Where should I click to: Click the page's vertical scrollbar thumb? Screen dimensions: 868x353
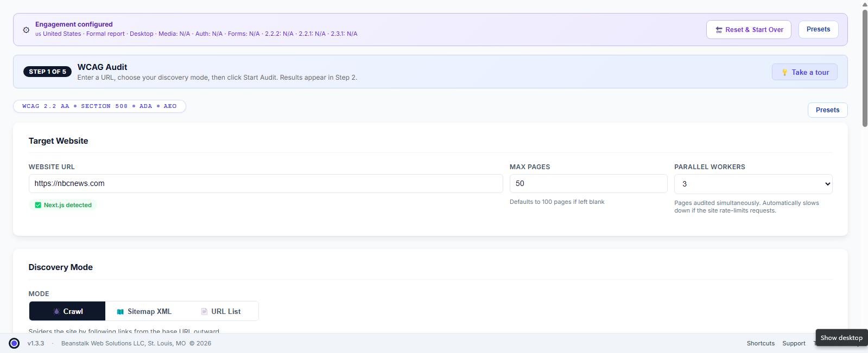click(x=865, y=68)
